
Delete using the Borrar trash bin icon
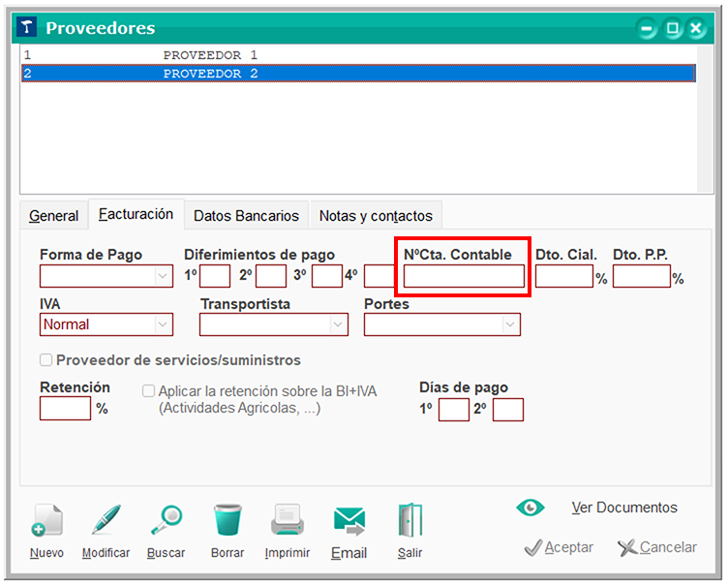click(x=227, y=520)
